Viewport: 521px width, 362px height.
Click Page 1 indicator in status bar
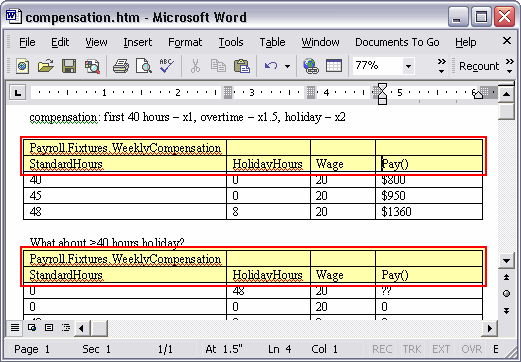pos(32,349)
